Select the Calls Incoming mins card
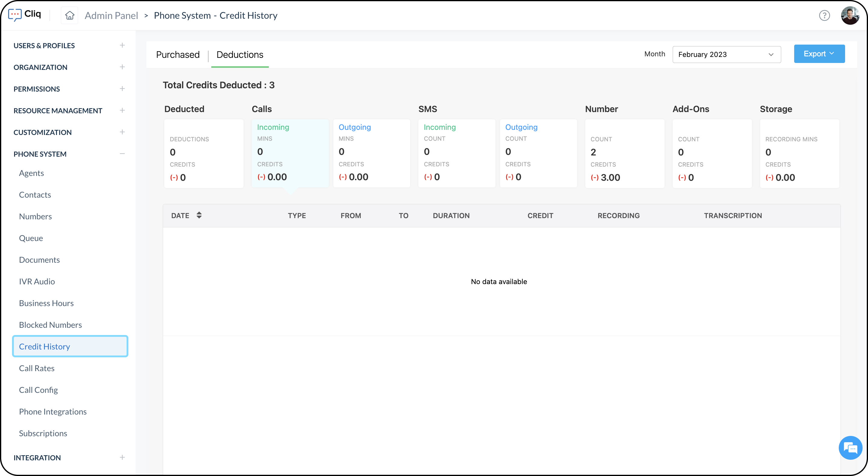868x476 pixels. pos(290,153)
